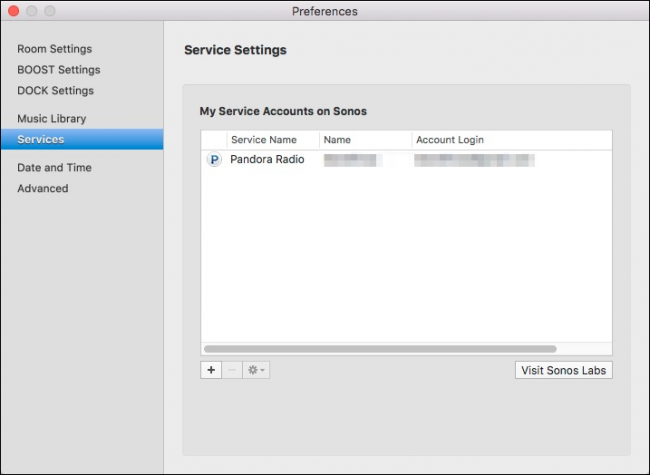This screenshot has width=650, height=475.
Task: Click the horizontal scrollbar in accounts table
Action: coord(380,349)
